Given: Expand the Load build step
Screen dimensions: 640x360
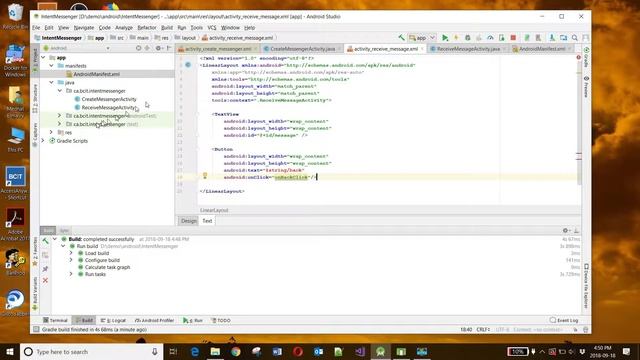Looking at the screenshot, I should tap(71, 253).
